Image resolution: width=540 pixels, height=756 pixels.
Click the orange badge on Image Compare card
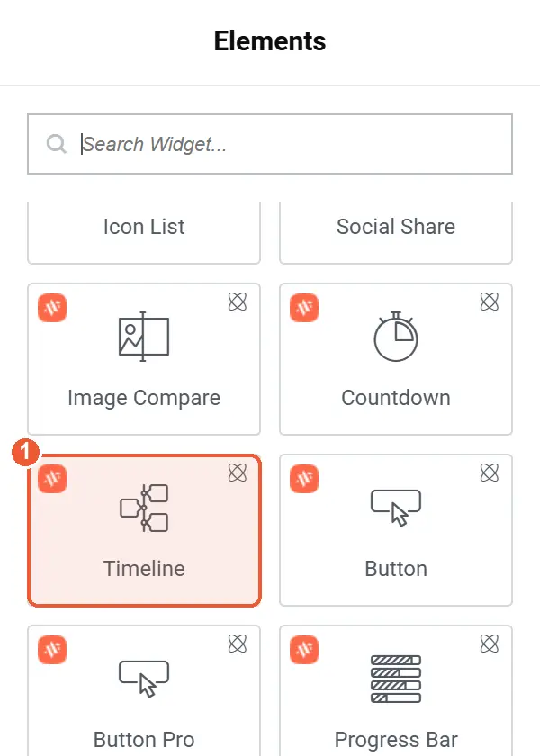tap(52, 308)
